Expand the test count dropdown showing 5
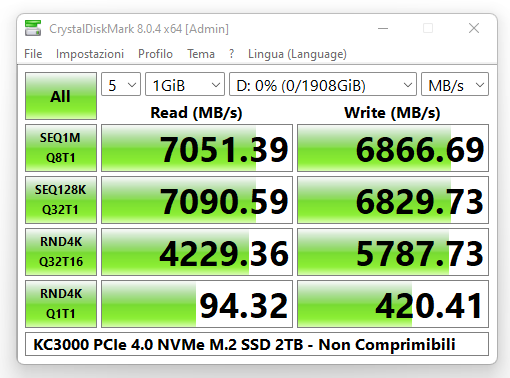510x378 pixels. (x=121, y=84)
